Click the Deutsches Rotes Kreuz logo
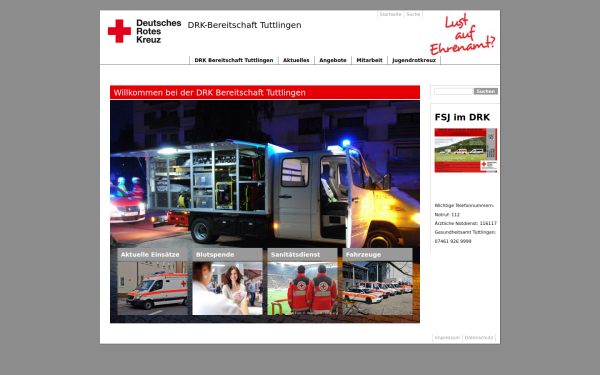Viewport: 600px width, 375px height. (x=144, y=31)
